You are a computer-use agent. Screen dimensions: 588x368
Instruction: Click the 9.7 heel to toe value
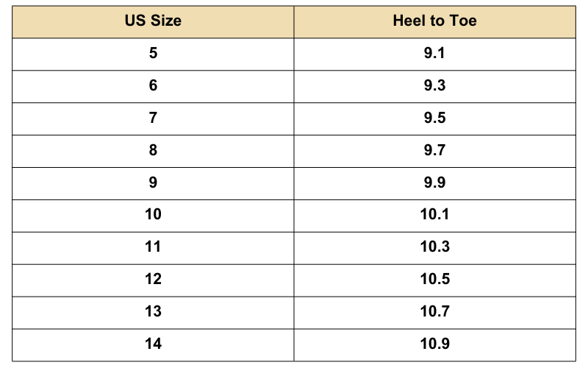(434, 150)
